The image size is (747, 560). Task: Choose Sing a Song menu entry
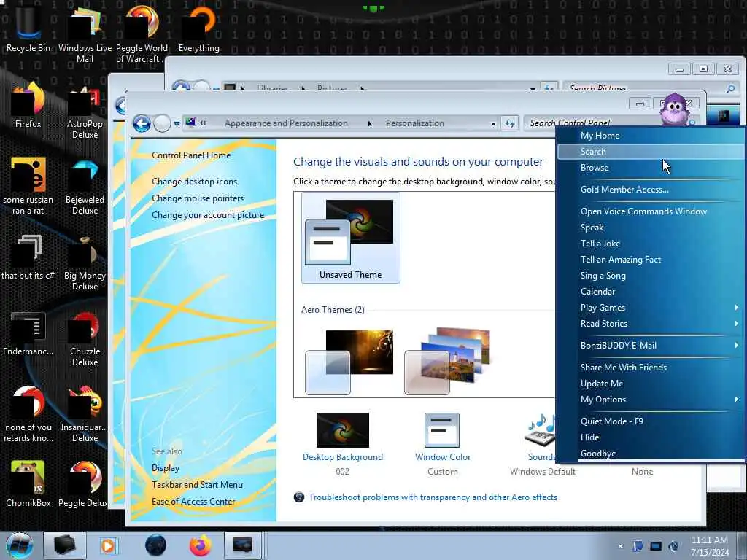point(650,276)
